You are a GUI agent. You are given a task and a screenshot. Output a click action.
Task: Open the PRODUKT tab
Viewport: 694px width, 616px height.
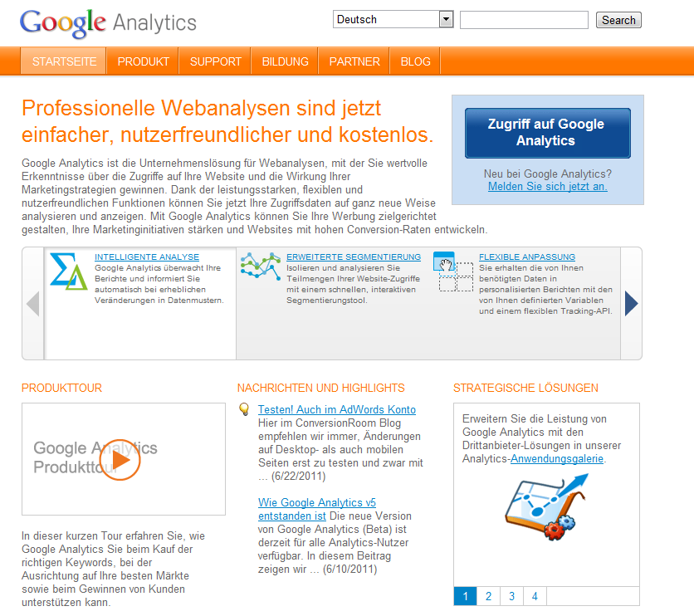coord(143,61)
